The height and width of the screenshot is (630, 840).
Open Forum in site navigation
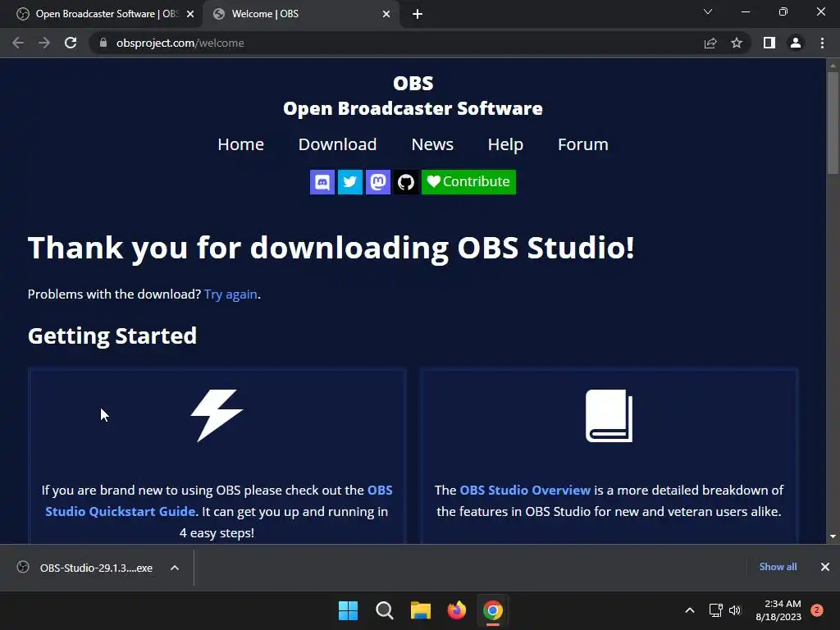click(x=583, y=144)
